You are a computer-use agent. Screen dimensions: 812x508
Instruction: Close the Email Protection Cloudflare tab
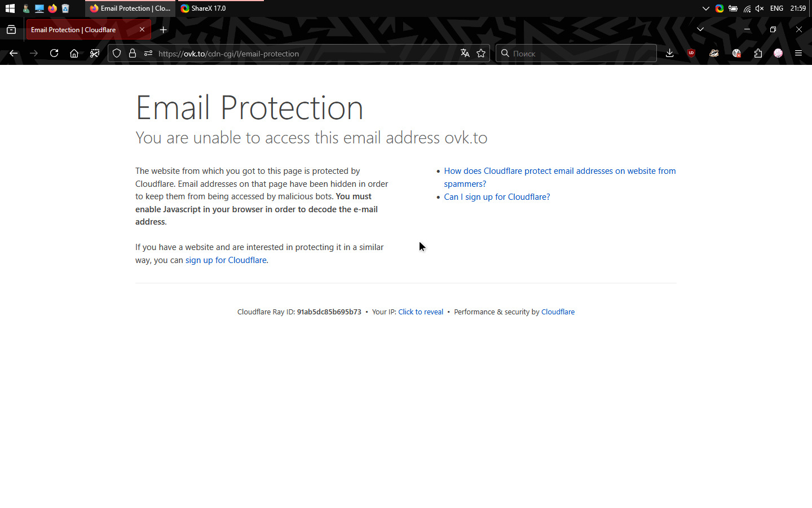[x=142, y=29]
